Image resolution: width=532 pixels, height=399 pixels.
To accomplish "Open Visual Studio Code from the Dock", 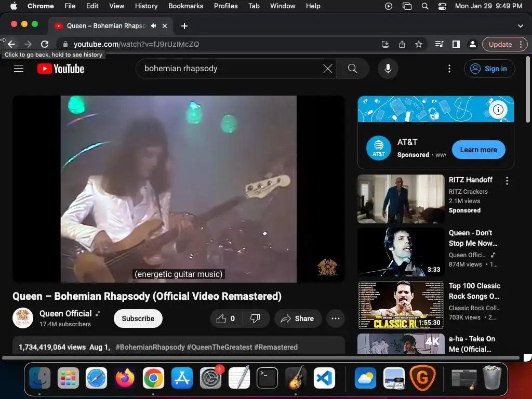I will [324, 378].
